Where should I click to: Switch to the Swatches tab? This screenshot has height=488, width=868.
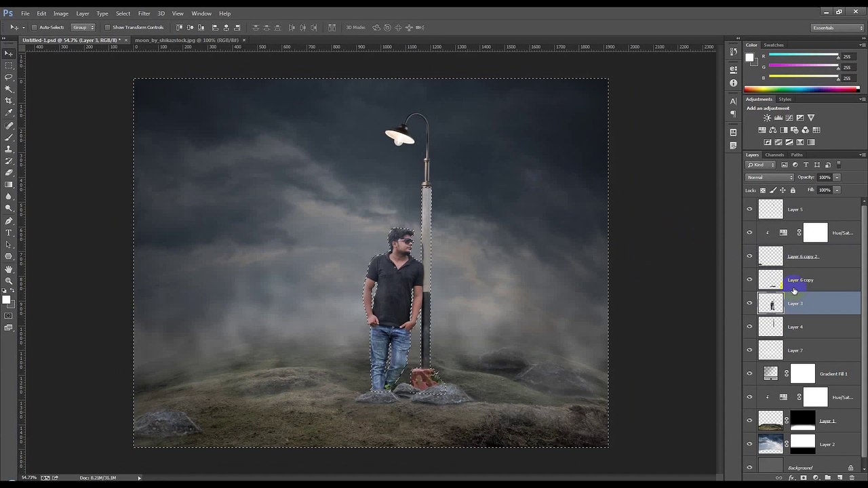774,45
